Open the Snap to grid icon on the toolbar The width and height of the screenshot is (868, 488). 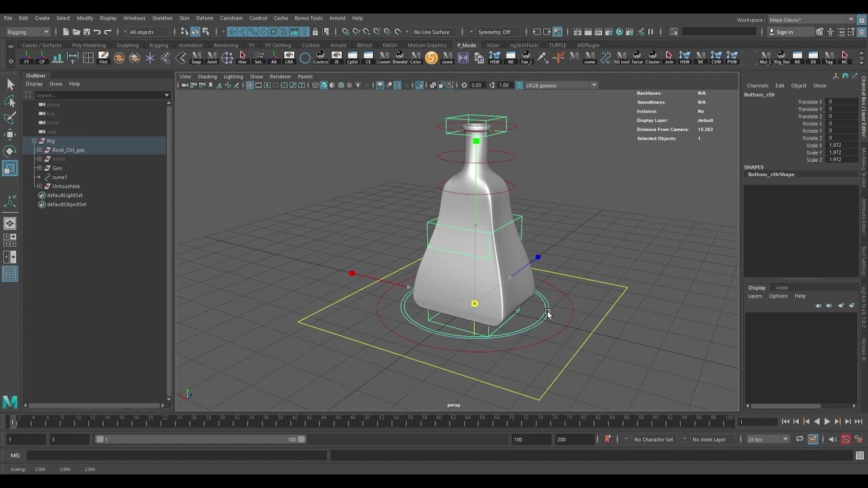(232, 32)
